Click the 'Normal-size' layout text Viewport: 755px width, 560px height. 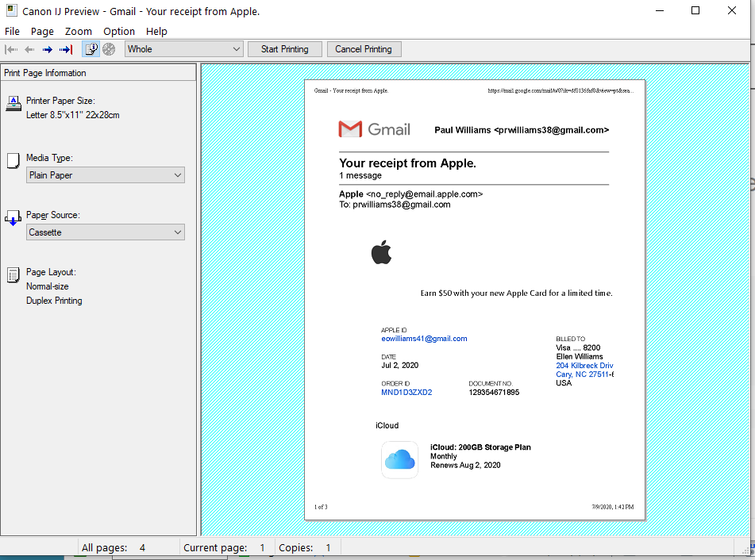[x=47, y=286]
